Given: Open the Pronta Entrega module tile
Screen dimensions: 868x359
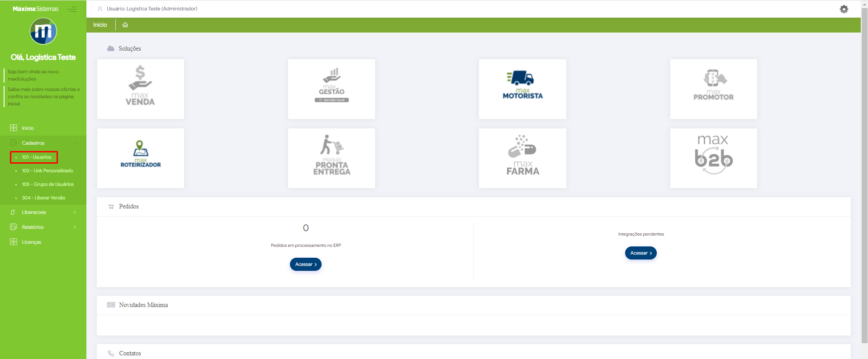Looking at the screenshot, I should 332,158.
